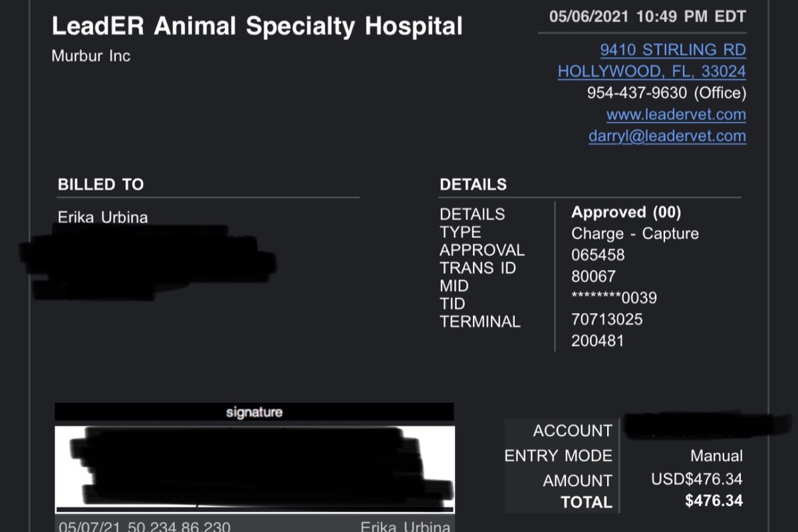Click the signature box label
The width and height of the screenshot is (798, 532).
(x=254, y=412)
